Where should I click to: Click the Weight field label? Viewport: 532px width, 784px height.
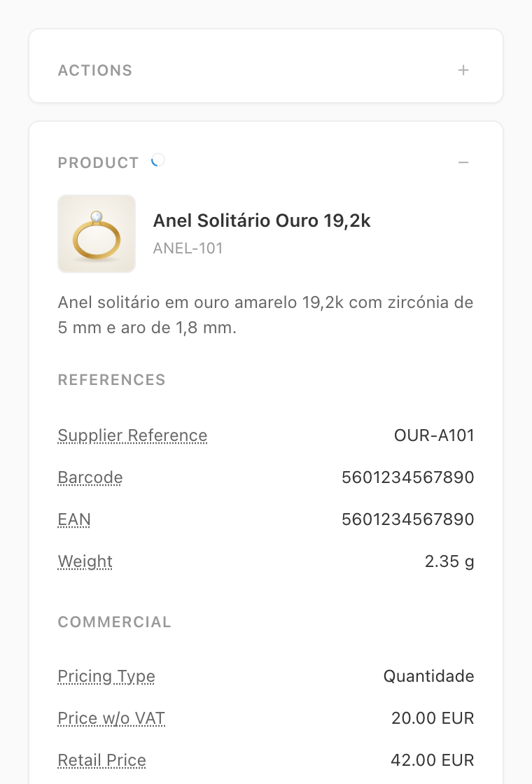(x=85, y=561)
